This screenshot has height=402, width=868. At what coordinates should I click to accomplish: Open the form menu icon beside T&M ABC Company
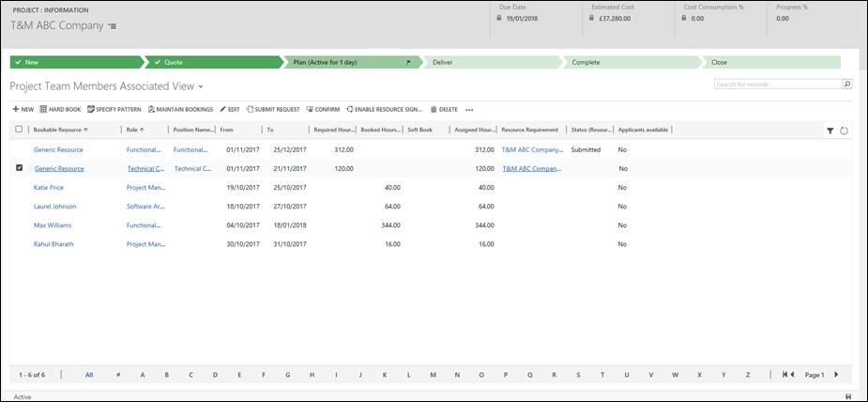pos(113,26)
